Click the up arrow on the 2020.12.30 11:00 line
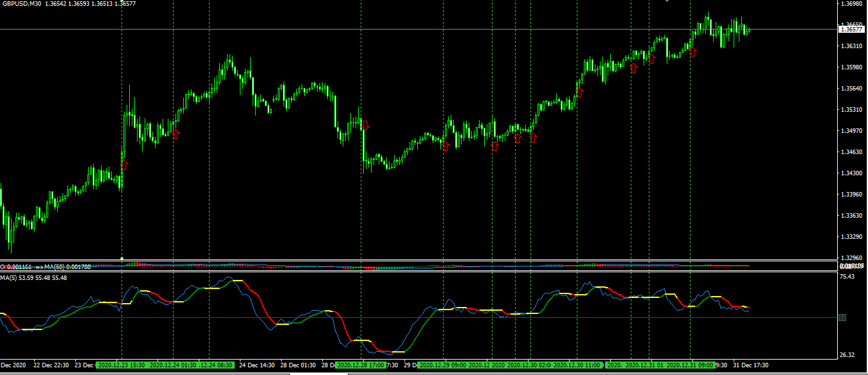This screenshot has height=375, width=868. 579,92
